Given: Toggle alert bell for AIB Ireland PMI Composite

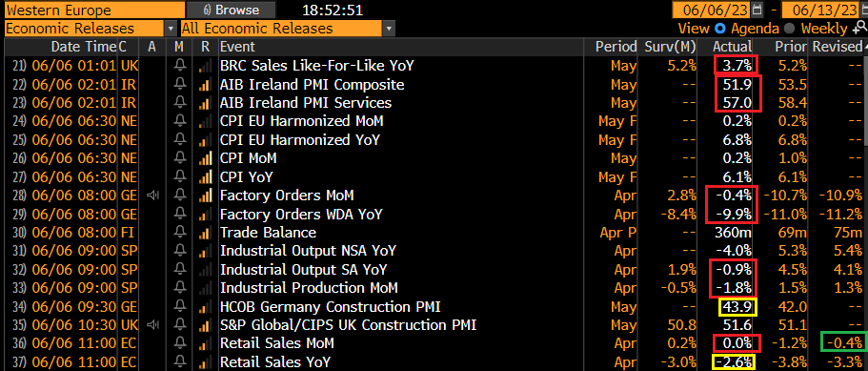Looking at the screenshot, I should [179, 85].
